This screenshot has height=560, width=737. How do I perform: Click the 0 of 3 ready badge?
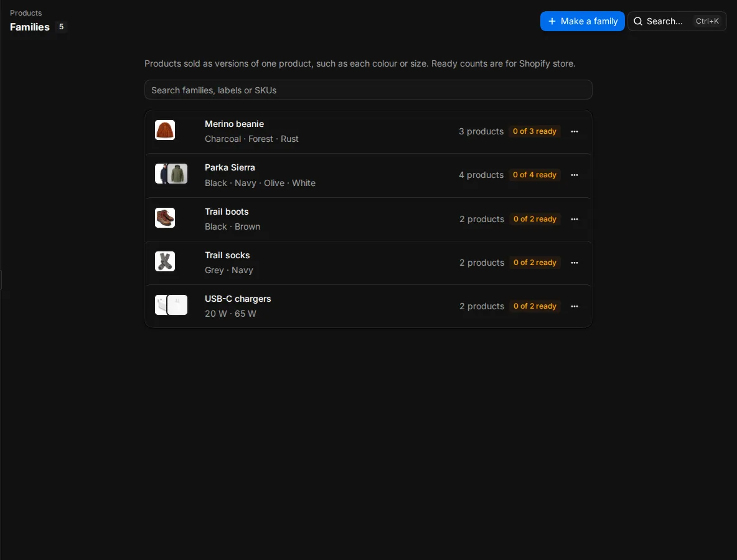(535, 131)
